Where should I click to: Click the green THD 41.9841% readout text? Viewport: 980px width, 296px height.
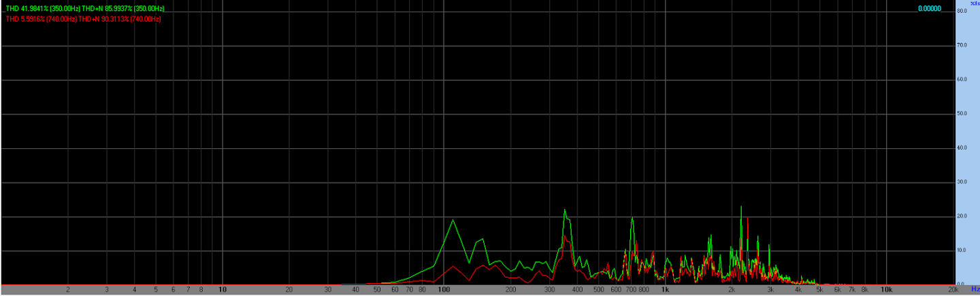[x=41, y=8]
